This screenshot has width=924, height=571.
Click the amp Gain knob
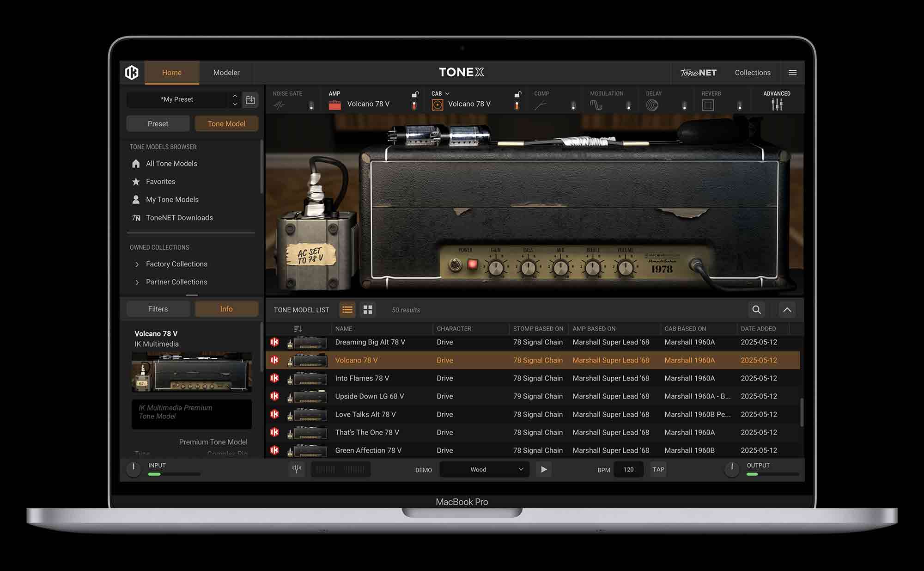coord(496,268)
